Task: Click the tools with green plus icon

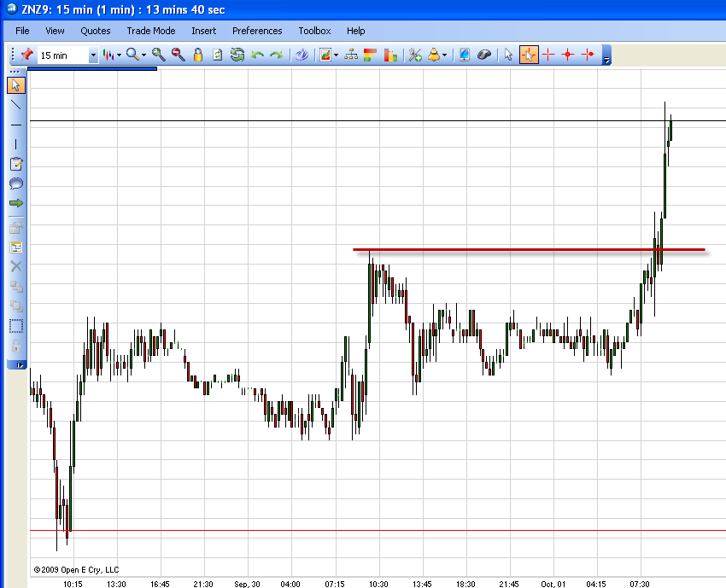Action: pos(415,55)
